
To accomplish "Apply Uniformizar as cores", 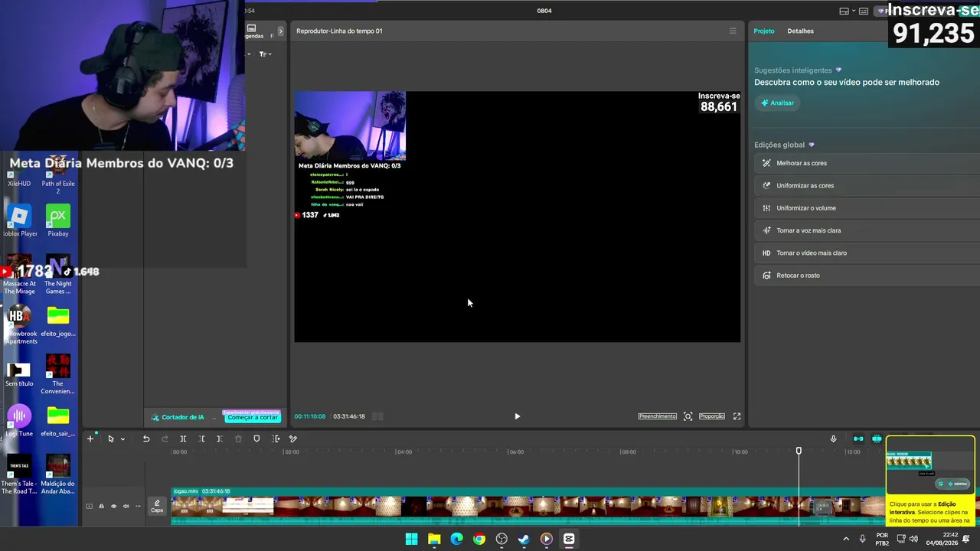I will (867, 185).
